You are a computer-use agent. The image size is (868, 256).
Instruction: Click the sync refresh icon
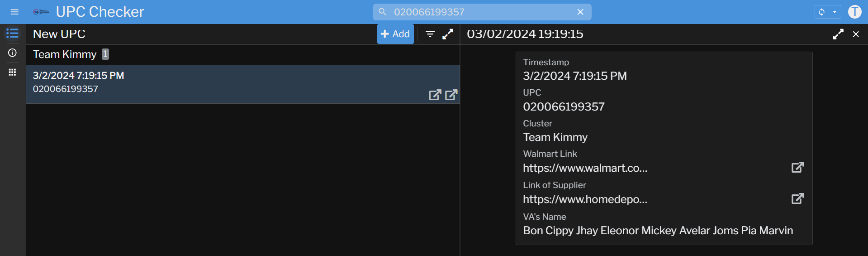821,12
